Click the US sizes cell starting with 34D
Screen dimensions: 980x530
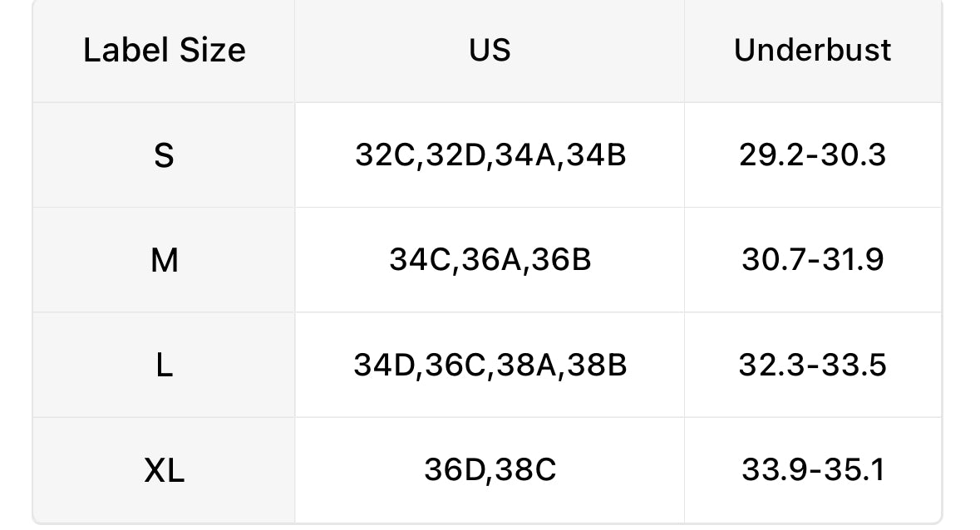point(490,366)
